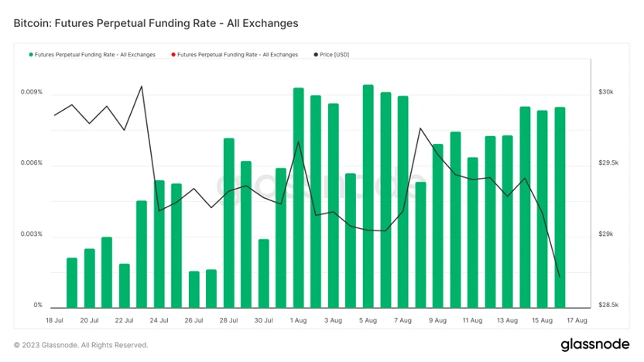Click the green Funding Rate legend dot

click(31, 55)
